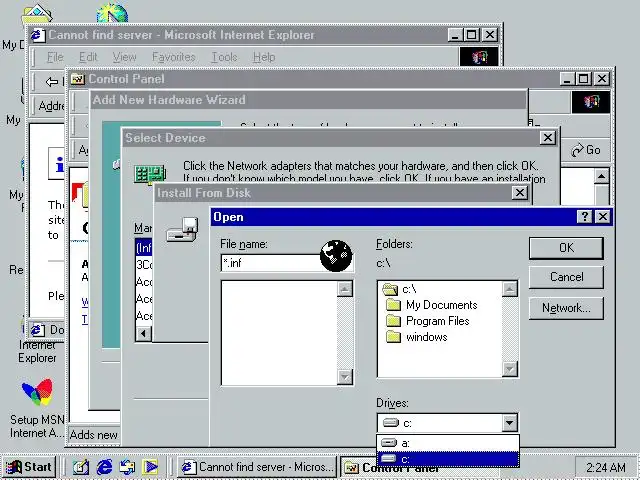Cancel the Open dialog

click(x=566, y=277)
